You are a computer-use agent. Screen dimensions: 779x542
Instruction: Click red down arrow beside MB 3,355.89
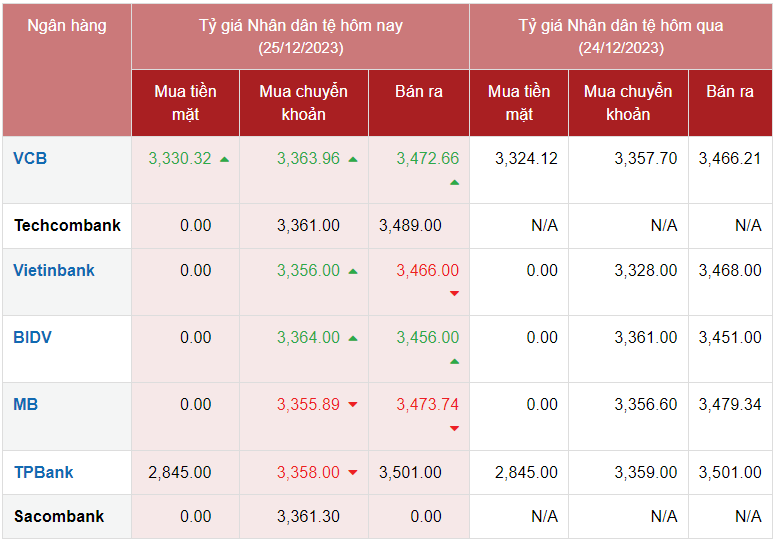[x=353, y=405]
